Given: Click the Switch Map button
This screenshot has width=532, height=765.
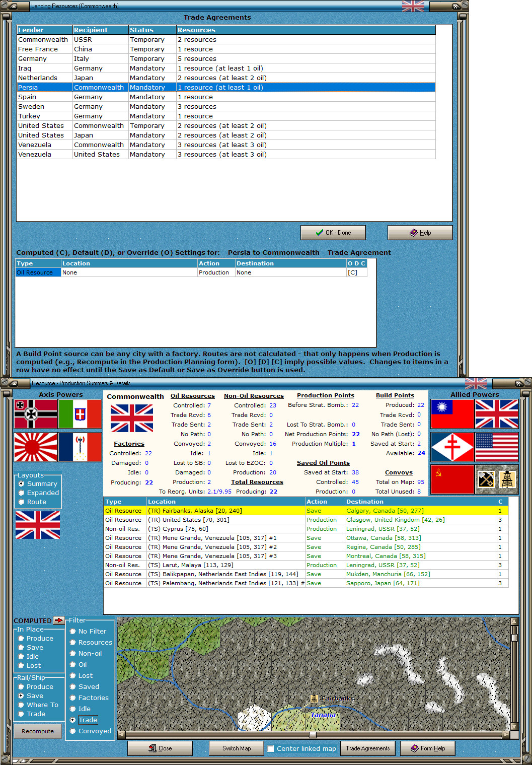Looking at the screenshot, I should click(x=237, y=748).
